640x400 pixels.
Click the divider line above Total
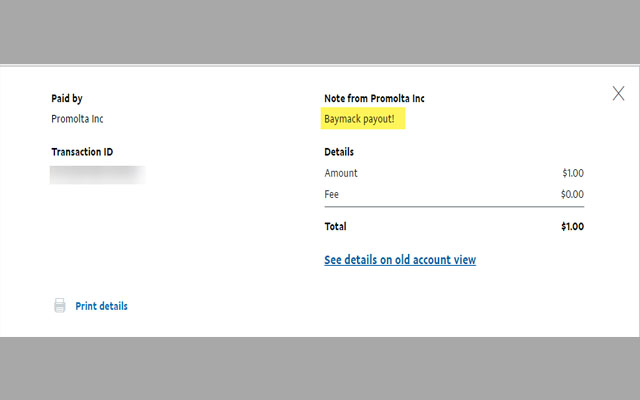click(x=454, y=208)
